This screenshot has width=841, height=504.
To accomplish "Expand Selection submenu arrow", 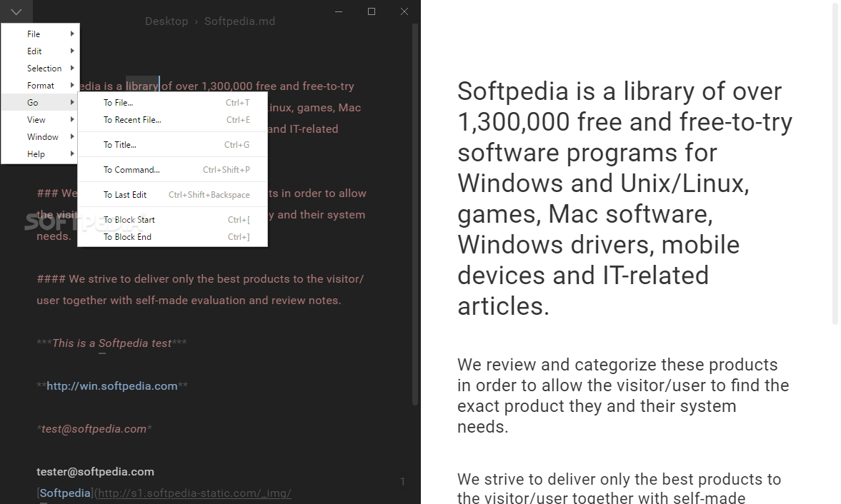I will [x=72, y=68].
